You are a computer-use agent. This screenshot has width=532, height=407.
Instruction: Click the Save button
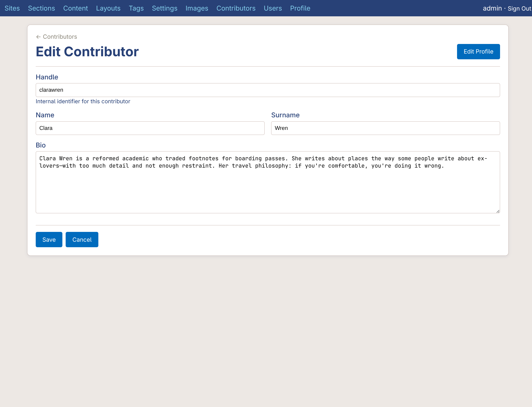click(49, 239)
